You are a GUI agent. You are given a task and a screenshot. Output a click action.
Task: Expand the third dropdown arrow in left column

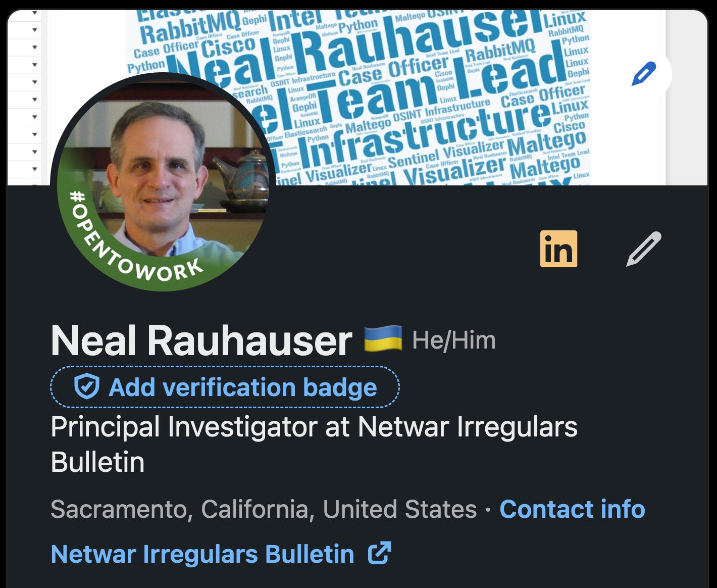(x=35, y=47)
